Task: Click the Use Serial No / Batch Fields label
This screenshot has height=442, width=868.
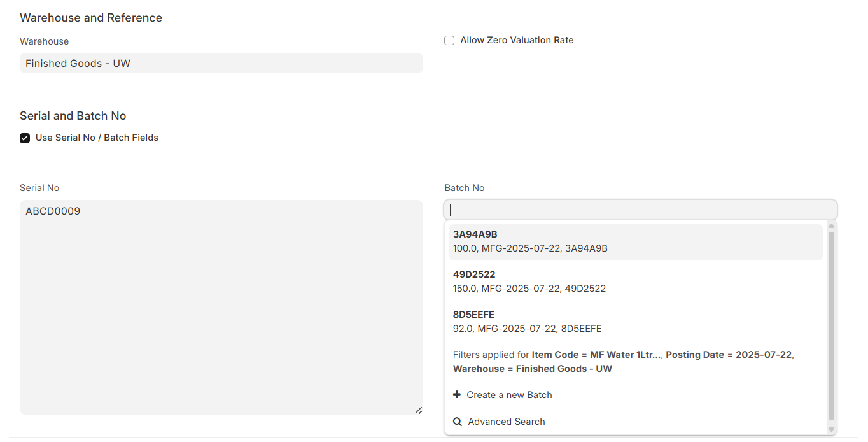Action: [x=97, y=138]
